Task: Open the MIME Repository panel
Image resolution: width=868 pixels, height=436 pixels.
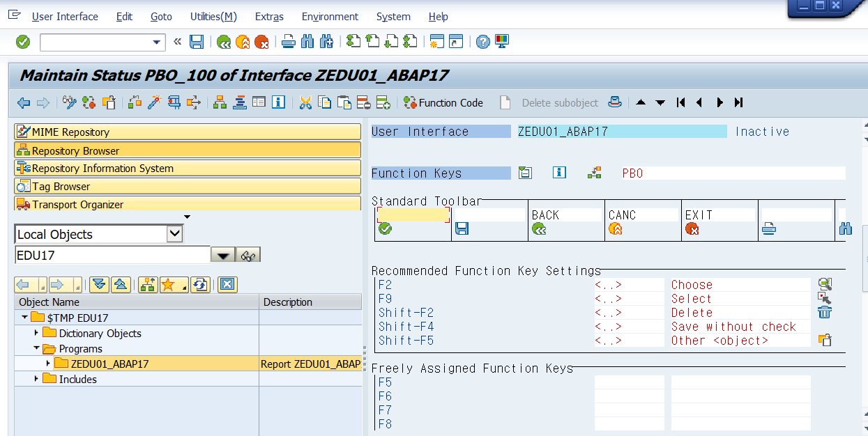Action: click(x=188, y=132)
